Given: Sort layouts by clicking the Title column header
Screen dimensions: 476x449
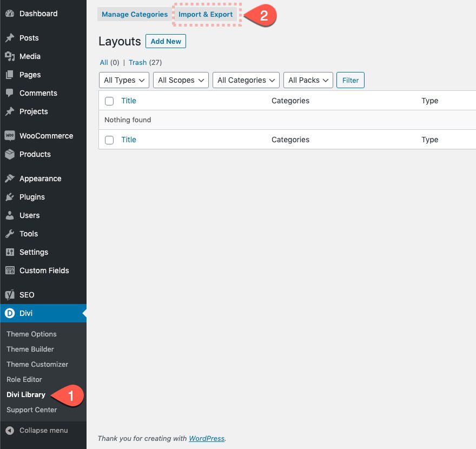Looking at the screenshot, I should [x=129, y=101].
